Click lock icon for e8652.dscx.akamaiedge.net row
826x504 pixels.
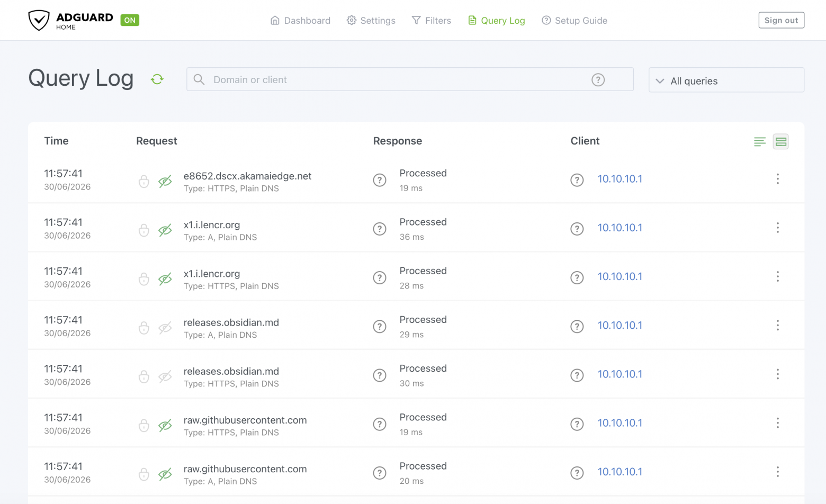(x=144, y=182)
